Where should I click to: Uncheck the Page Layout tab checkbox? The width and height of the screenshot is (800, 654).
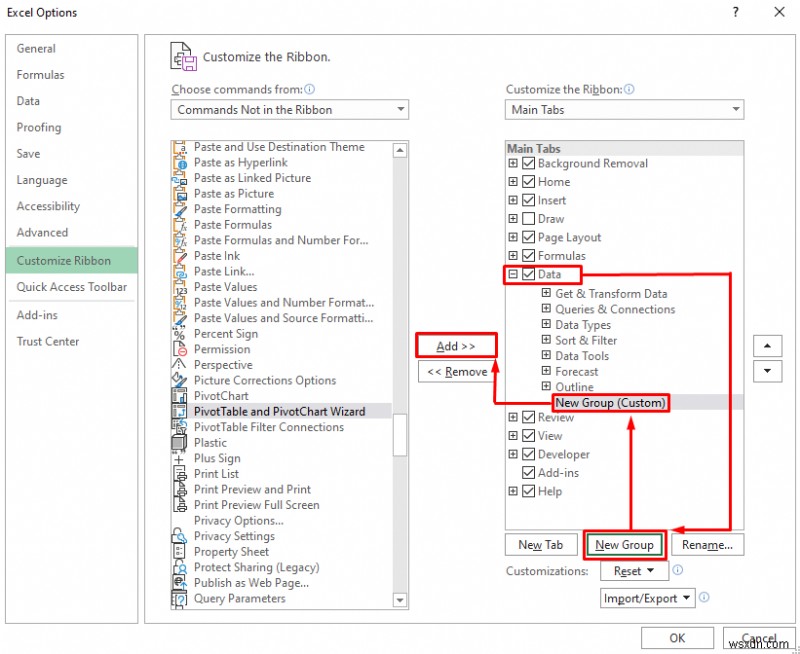(x=529, y=237)
